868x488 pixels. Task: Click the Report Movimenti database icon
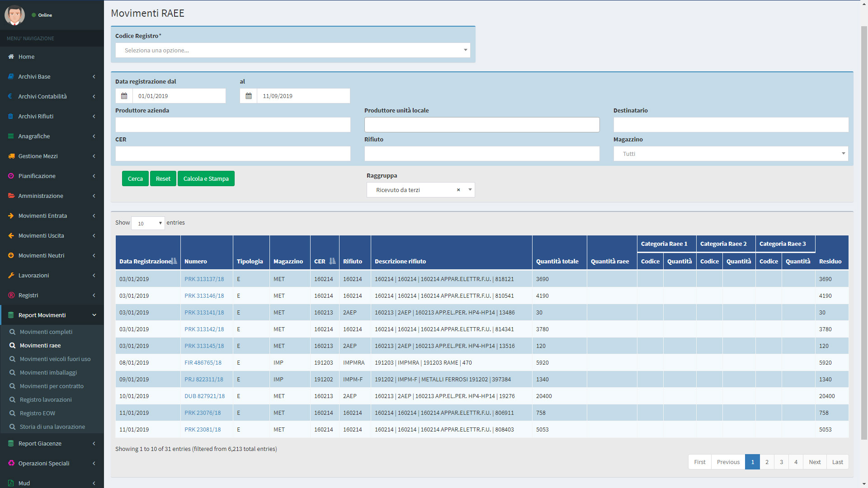pos(11,315)
